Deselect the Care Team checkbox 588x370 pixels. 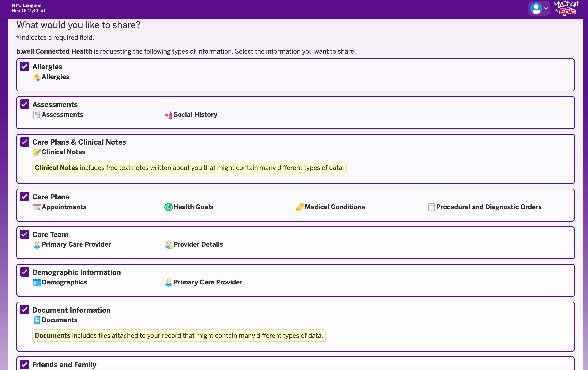[x=24, y=234]
